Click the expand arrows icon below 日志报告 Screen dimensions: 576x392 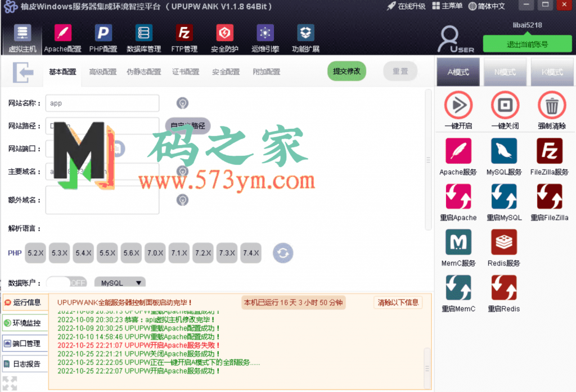(10, 383)
